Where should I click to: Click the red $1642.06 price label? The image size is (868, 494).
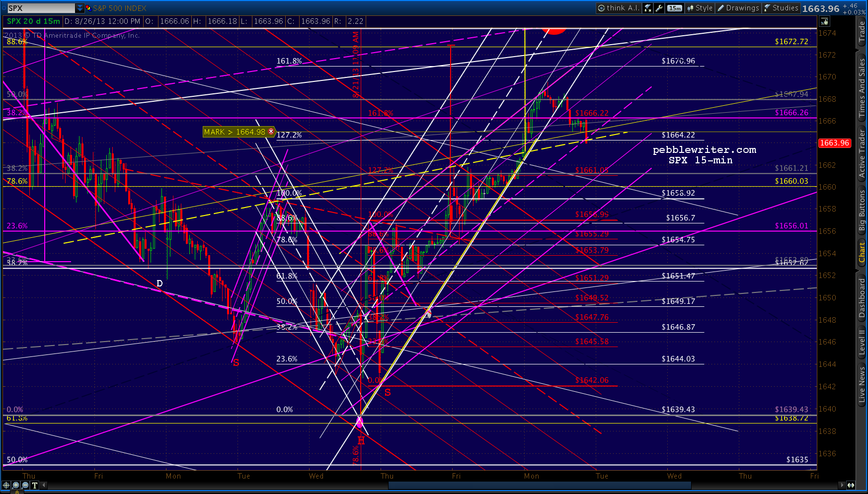click(x=592, y=380)
